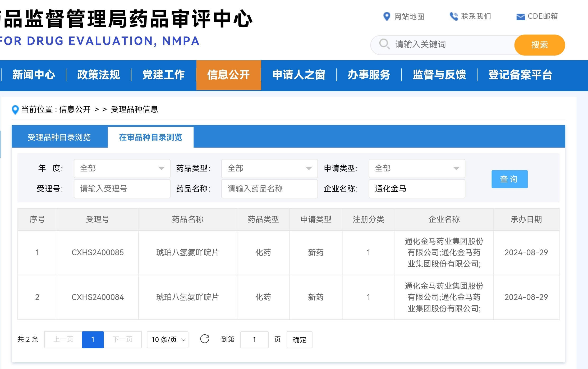Focus the 受理号 input field

(122, 189)
